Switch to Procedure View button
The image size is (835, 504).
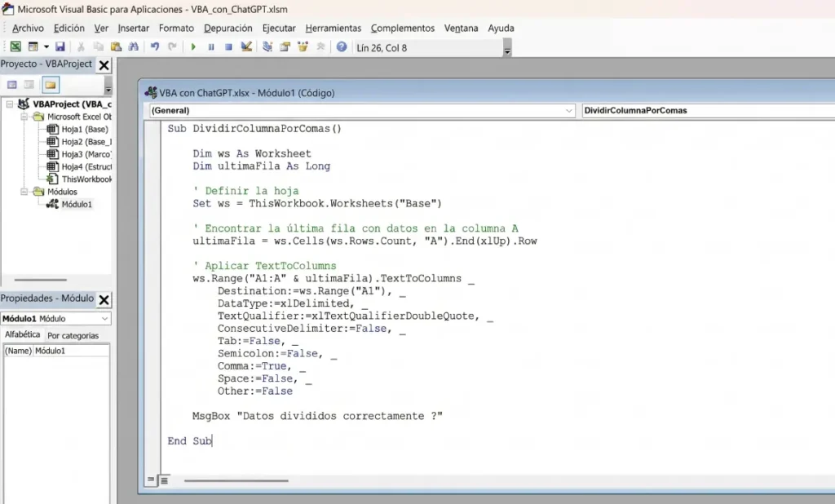pos(151,480)
